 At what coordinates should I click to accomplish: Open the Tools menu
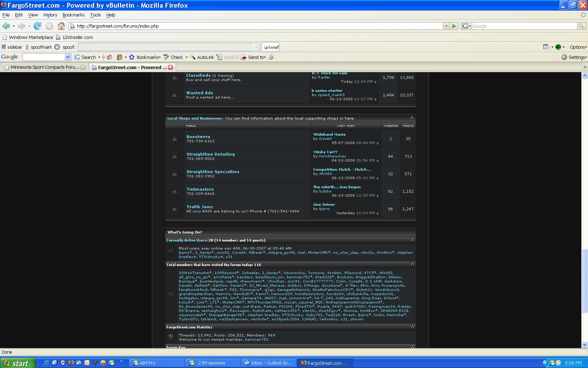pyautogui.click(x=96, y=15)
